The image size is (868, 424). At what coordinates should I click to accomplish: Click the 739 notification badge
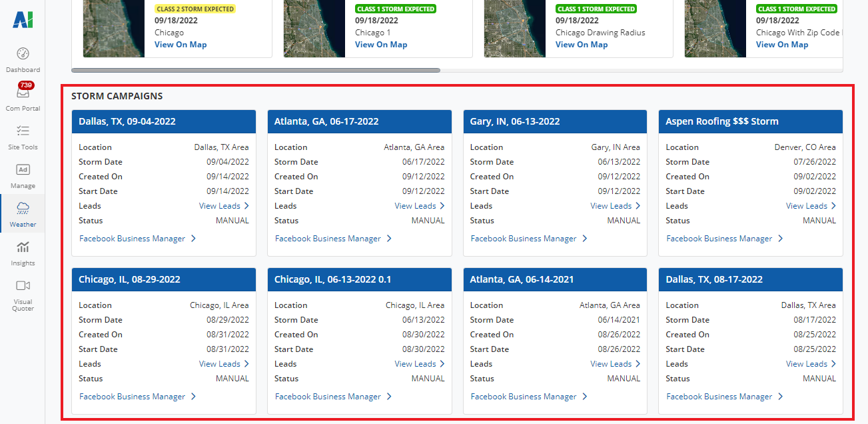[27, 85]
